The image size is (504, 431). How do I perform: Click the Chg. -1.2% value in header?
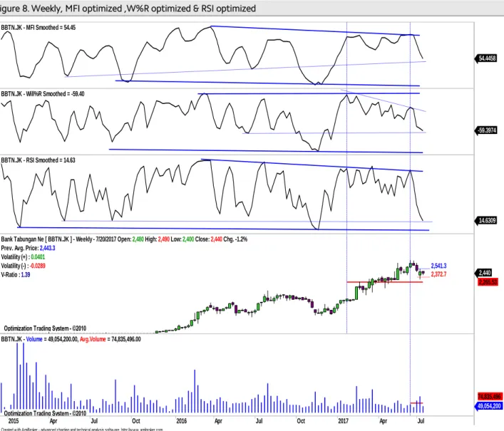[x=236, y=239]
